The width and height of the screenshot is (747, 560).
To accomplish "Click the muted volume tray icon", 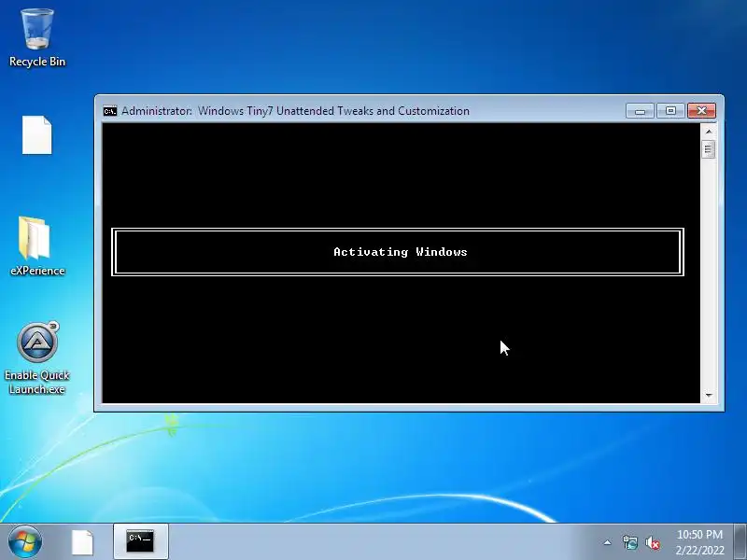I will (x=653, y=542).
